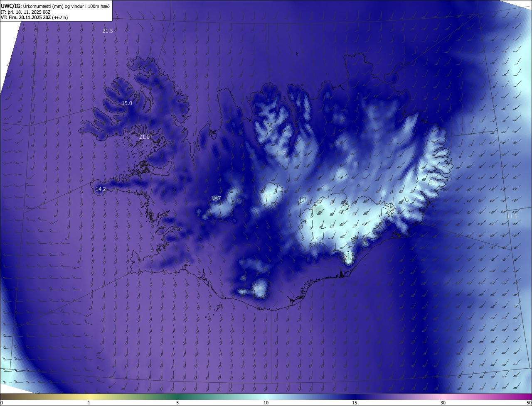Viewport: 532px width, 406px height.
Task: Click the 11.5 value label off the east coast
Action: point(512,216)
